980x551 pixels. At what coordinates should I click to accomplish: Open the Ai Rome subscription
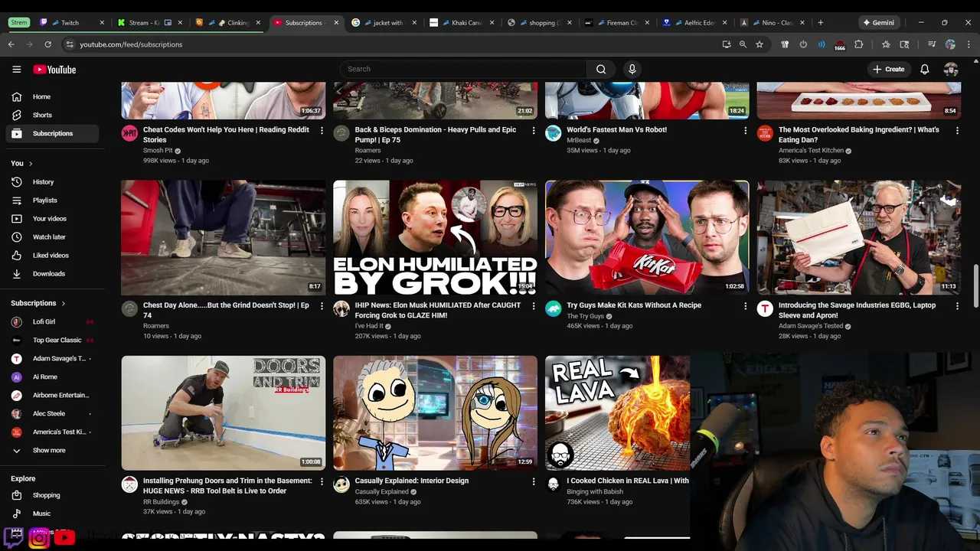52,377
